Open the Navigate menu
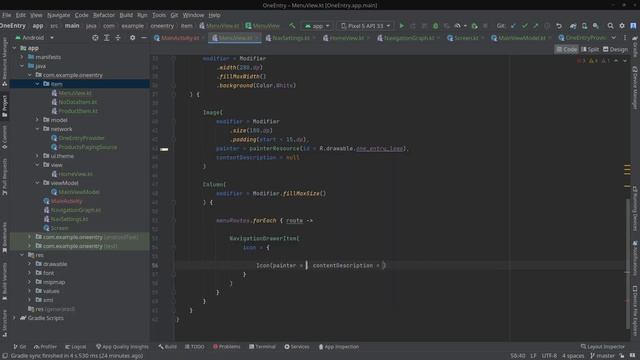 (58, 15)
